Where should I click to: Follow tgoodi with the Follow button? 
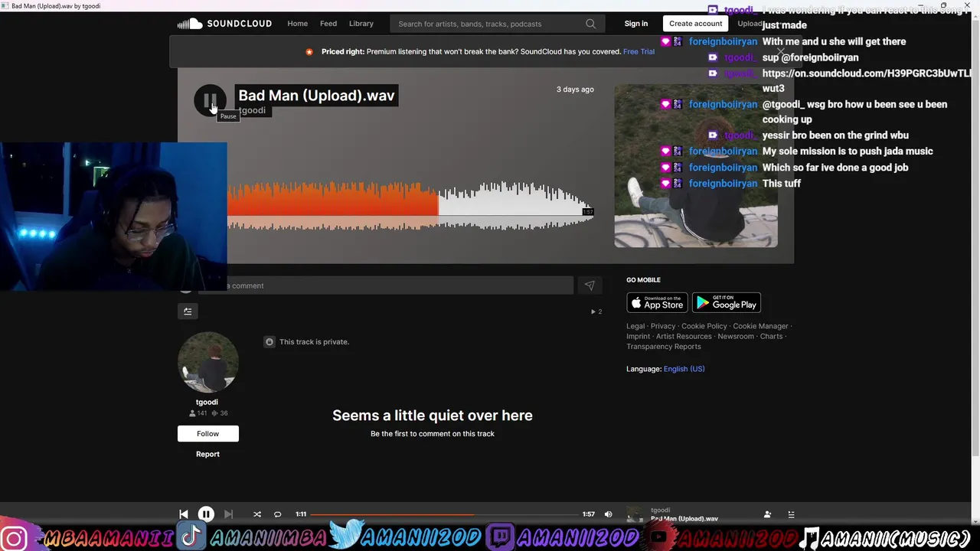[207, 434]
